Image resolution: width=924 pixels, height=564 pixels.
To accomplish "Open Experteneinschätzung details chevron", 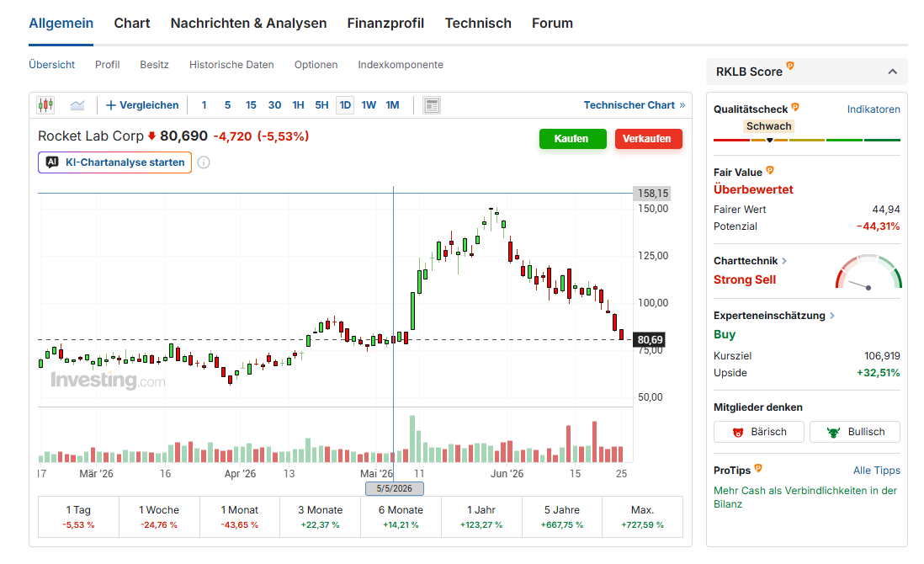I will coord(832,316).
